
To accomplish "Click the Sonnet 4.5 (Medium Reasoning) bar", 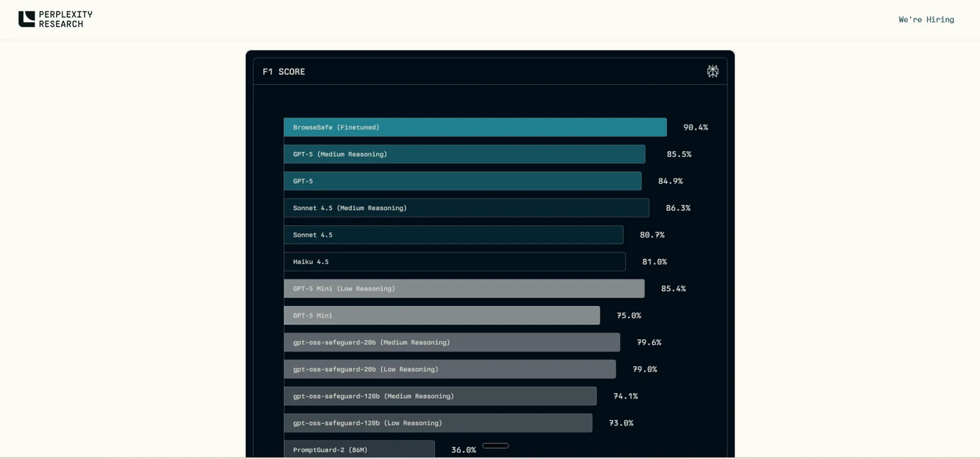I will 466,208.
